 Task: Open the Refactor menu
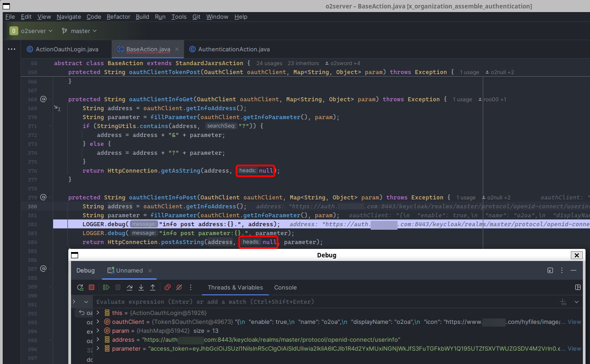pyautogui.click(x=118, y=17)
